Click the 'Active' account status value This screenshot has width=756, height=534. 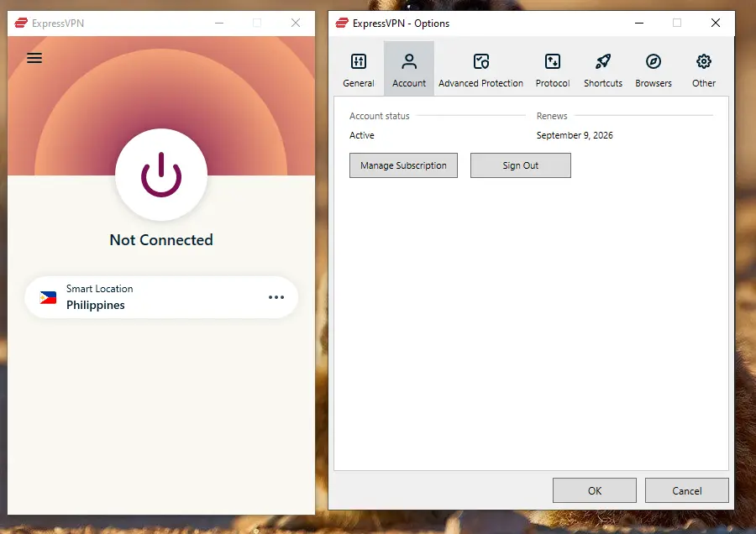point(361,135)
